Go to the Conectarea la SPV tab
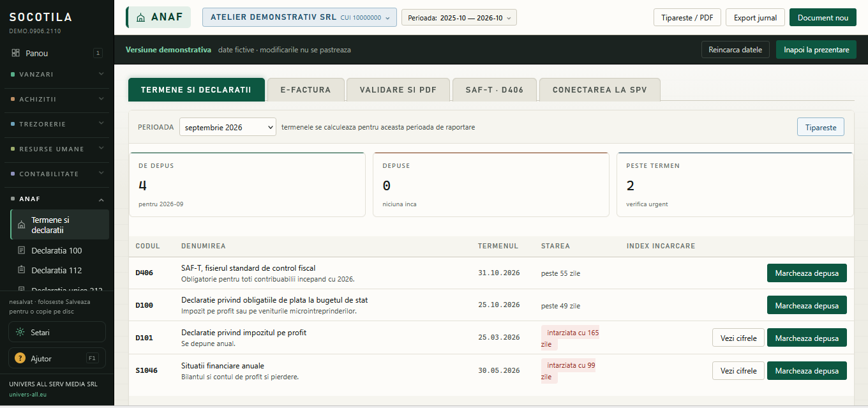The height and width of the screenshot is (408, 868). coord(600,90)
